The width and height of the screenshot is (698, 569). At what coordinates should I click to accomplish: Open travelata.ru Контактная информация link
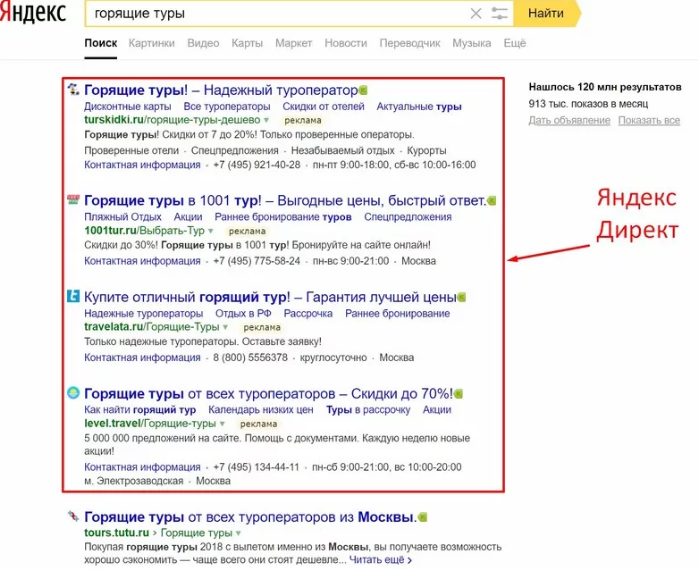click(x=142, y=358)
